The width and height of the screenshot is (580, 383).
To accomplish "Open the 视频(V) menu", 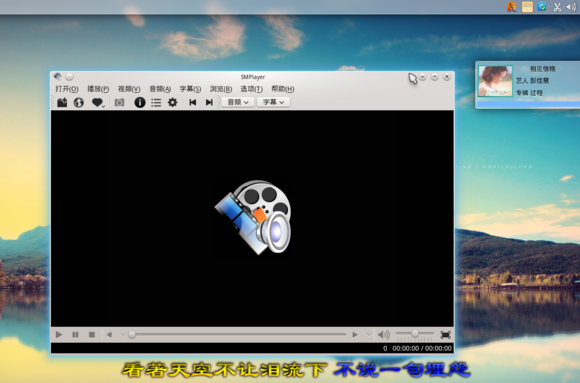I will click(x=129, y=89).
